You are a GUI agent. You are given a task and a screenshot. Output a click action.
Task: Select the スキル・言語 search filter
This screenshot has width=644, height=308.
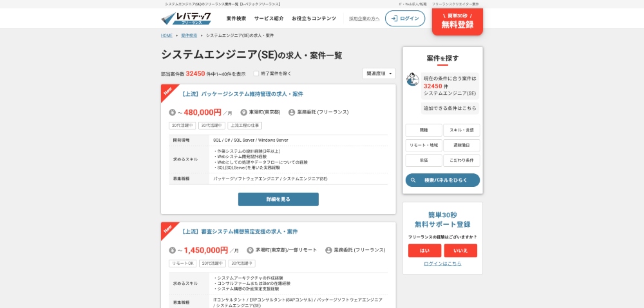(462, 130)
